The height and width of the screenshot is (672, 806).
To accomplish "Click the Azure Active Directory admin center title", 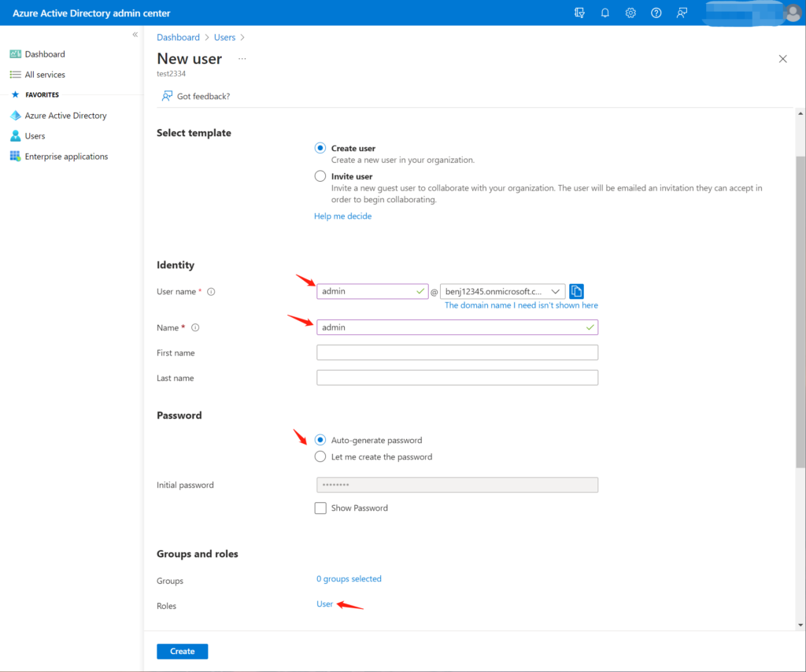I will (91, 13).
